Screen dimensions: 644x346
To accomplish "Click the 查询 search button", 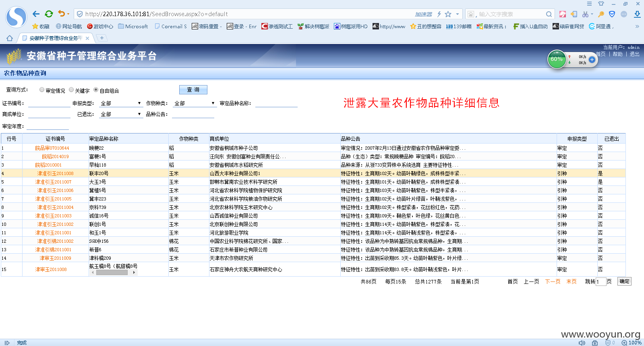I will pyautogui.click(x=193, y=90).
